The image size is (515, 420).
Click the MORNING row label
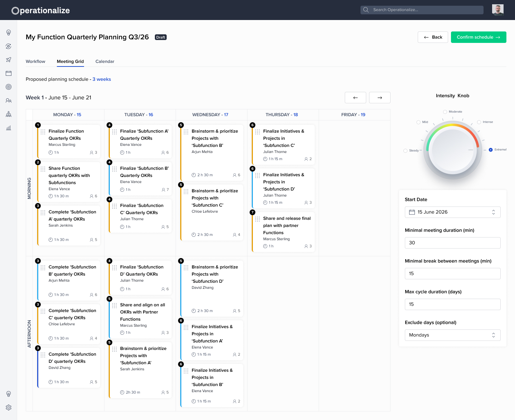(29, 188)
